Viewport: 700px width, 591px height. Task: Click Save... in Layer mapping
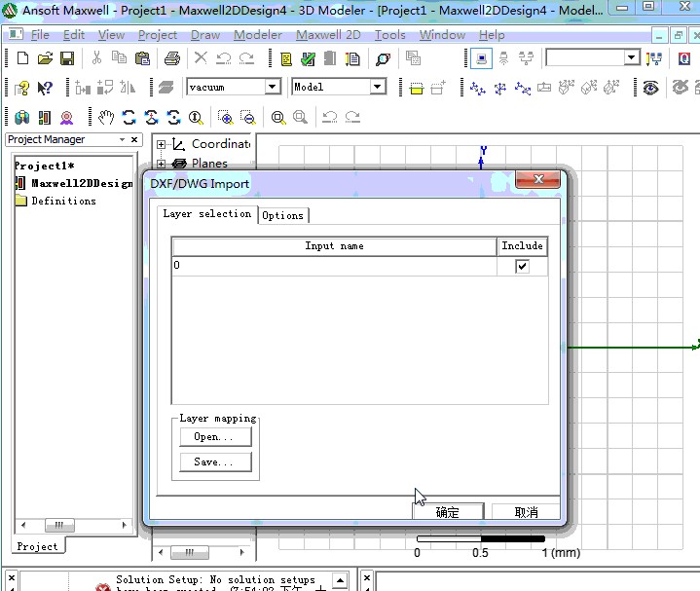pos(215,462)
